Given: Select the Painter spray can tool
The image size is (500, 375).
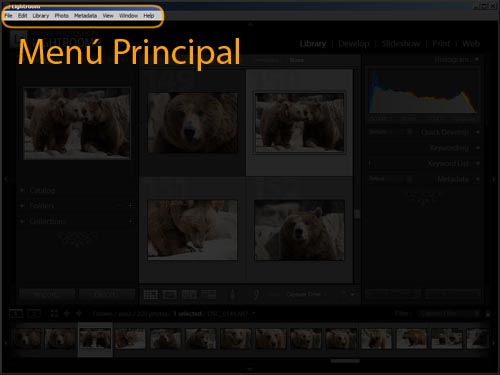Looking at the screenshot, I should coord(233,295).
